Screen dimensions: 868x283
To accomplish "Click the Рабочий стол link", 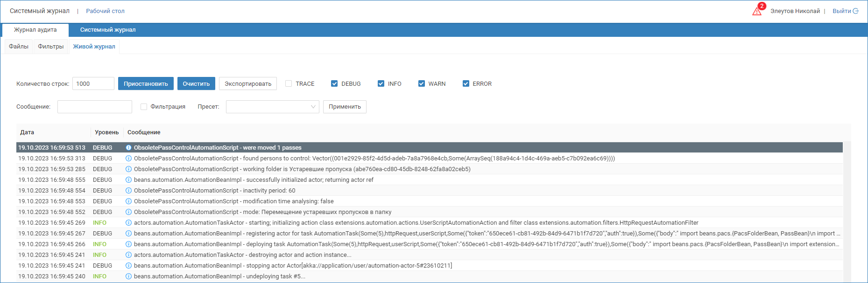I will point(105,11).
